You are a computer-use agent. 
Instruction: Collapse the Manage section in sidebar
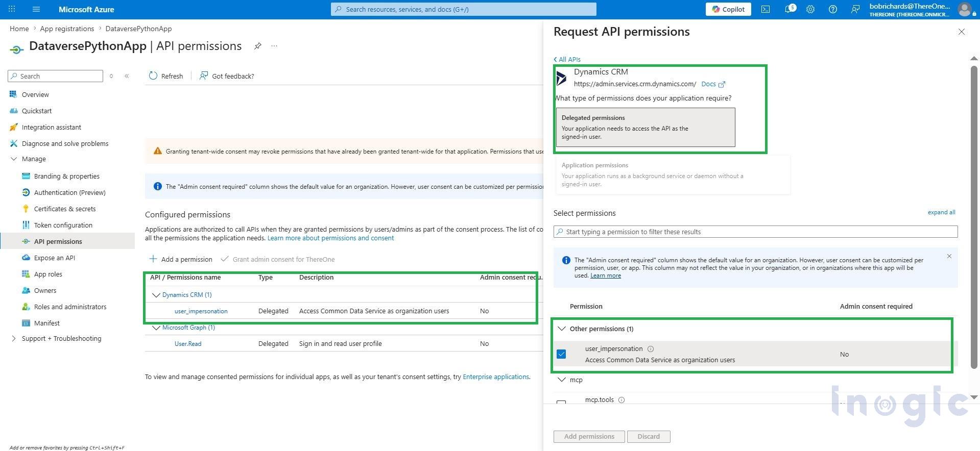[14, 159]
